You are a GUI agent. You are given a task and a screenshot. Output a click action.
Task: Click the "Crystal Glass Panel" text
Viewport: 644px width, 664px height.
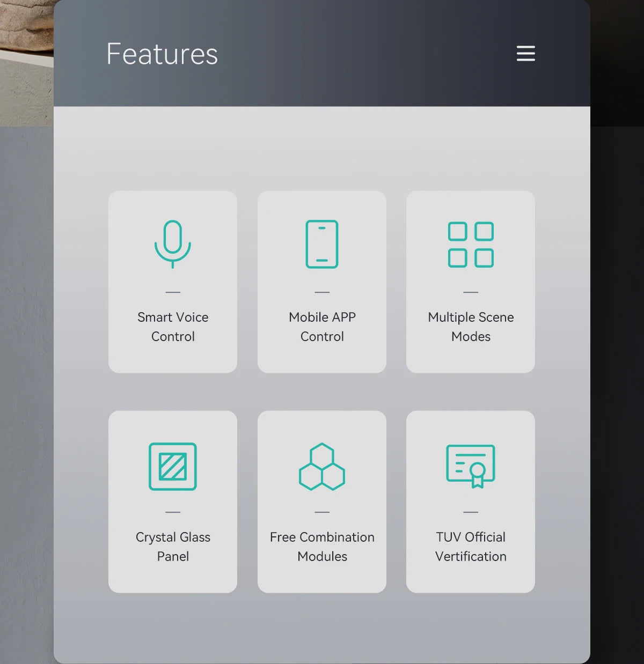pyautogui.click(x=173, y=547)
